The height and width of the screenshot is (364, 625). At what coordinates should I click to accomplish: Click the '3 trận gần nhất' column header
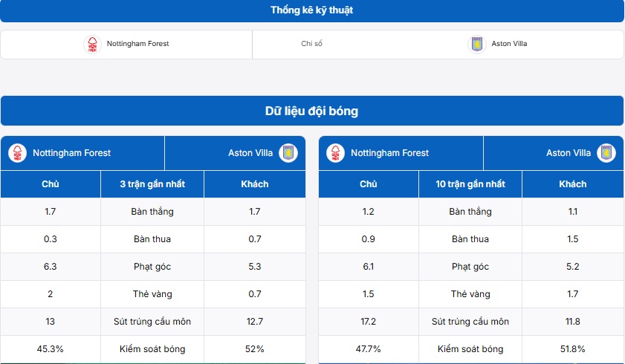pos(152,184)
